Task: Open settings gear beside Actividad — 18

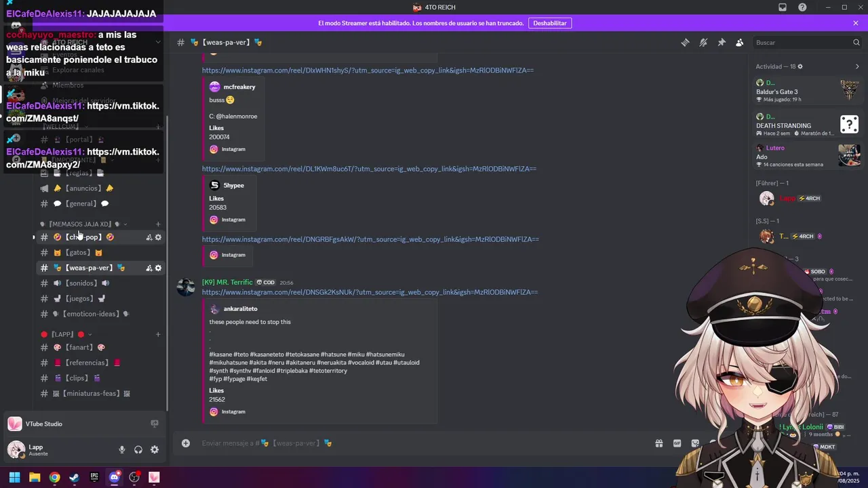Action: click(x=800, y=66)
